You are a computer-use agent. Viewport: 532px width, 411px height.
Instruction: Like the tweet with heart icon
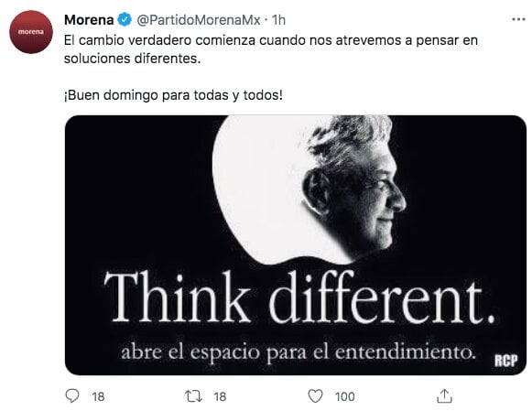[315, 396]
